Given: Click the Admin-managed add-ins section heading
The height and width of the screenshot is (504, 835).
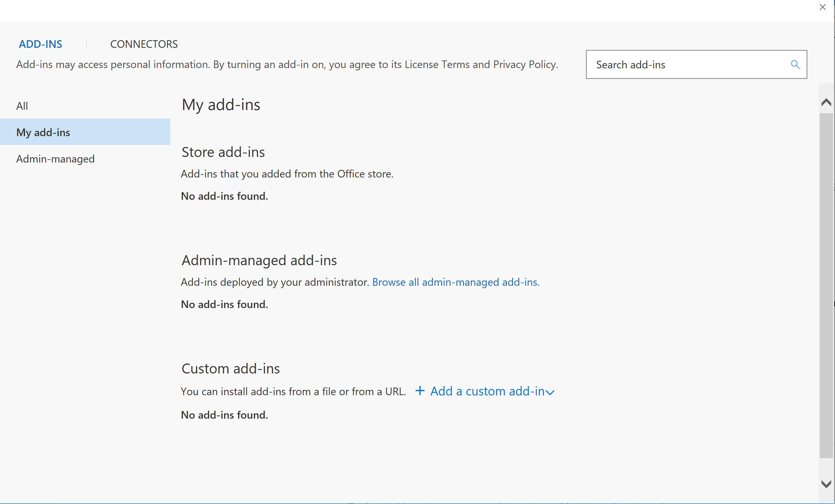Looking at the screenshot, I should point(259,260).
